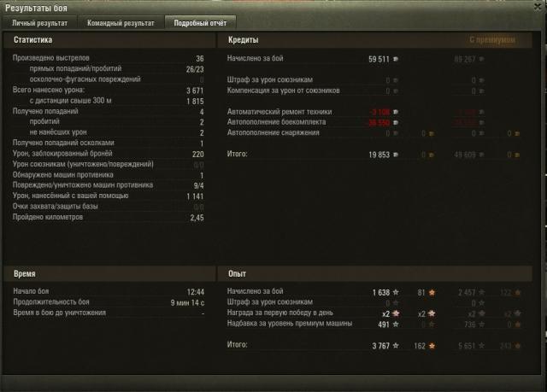Click credits icon next to repair cost
The width and height of the screenshot is (547, 392).
(x=396, y=112)
